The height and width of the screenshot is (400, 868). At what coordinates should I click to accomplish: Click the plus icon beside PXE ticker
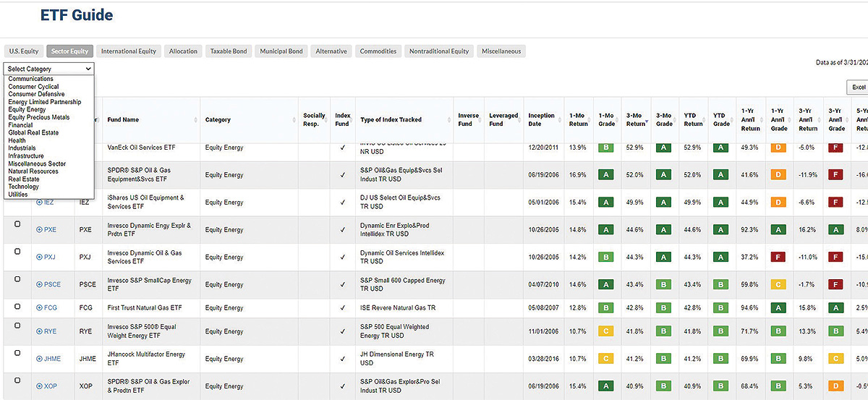pos(39,230)
